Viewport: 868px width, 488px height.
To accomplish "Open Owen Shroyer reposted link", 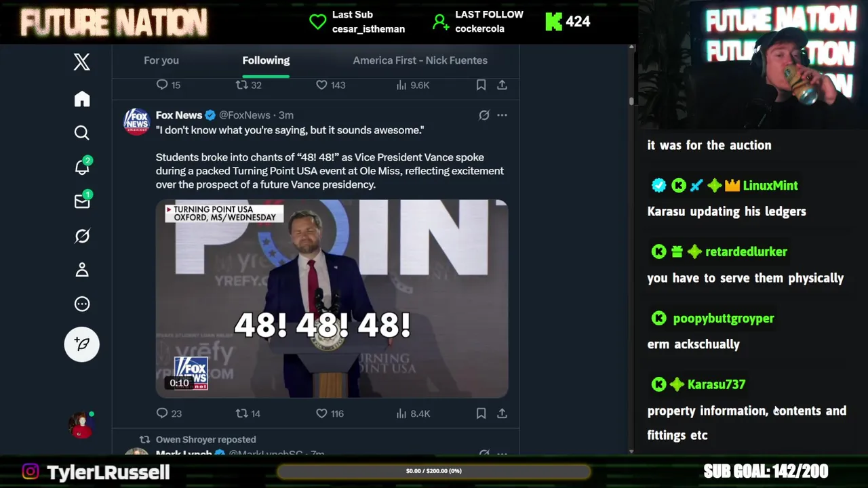I will (x=205, y=439).
